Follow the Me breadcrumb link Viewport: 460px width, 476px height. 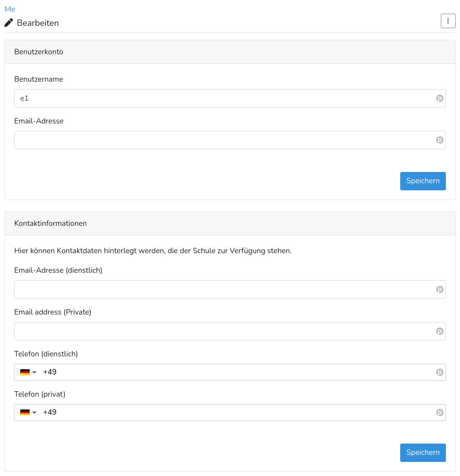tap(10, 9)
